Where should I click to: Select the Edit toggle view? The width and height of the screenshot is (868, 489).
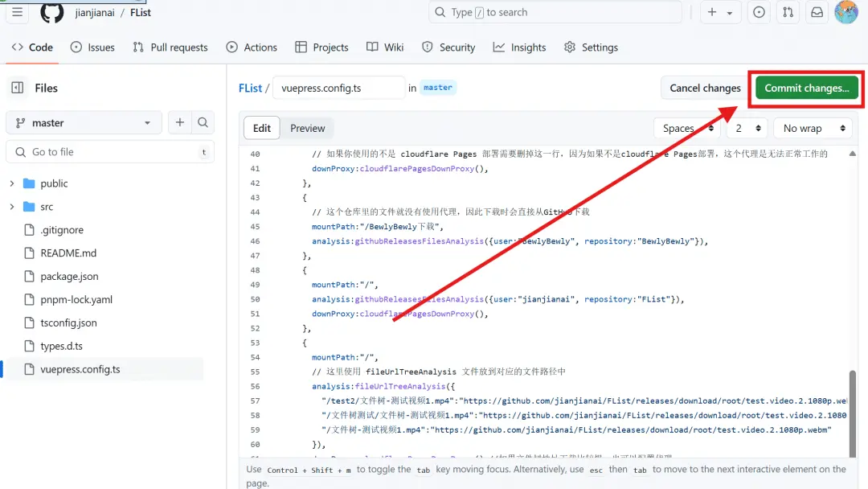pyautogui.click(x=262, y=128)
